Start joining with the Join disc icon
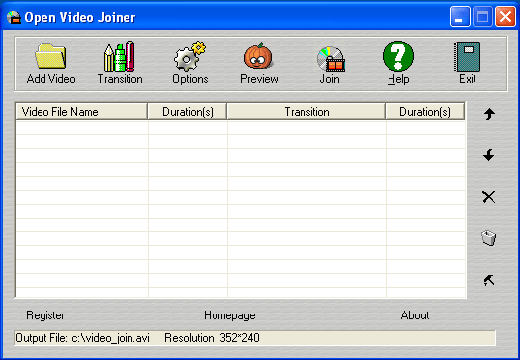The height and width of the screenshot is (360, 520). [331, 59]
